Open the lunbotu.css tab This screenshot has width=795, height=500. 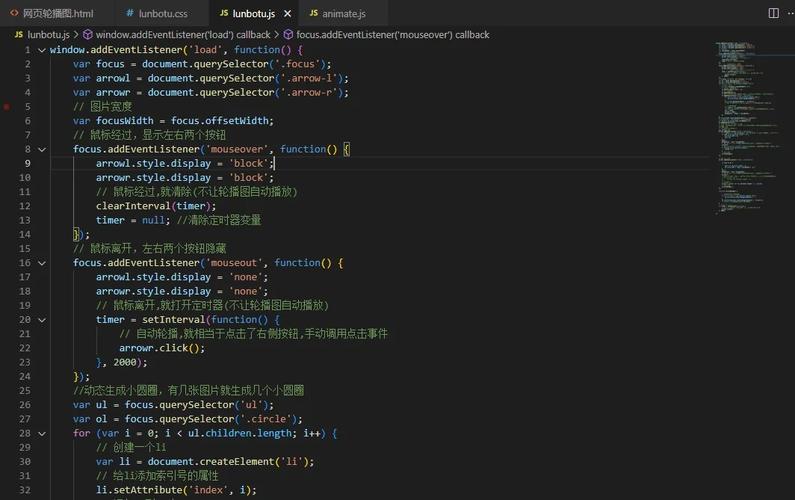(x=162, y=14)
